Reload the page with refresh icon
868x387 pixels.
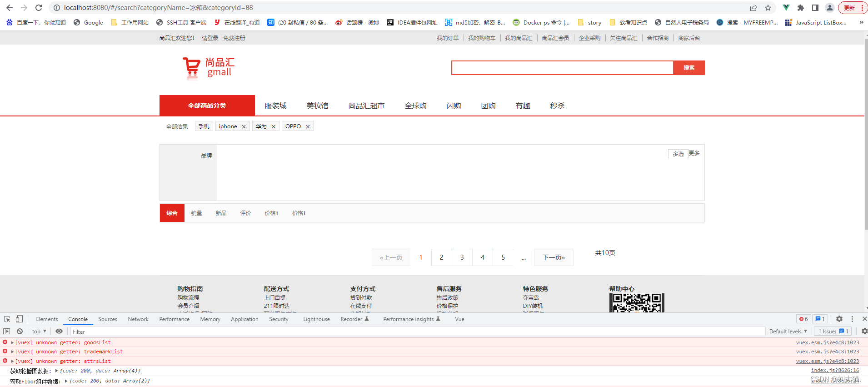click(x=39, y=8)
